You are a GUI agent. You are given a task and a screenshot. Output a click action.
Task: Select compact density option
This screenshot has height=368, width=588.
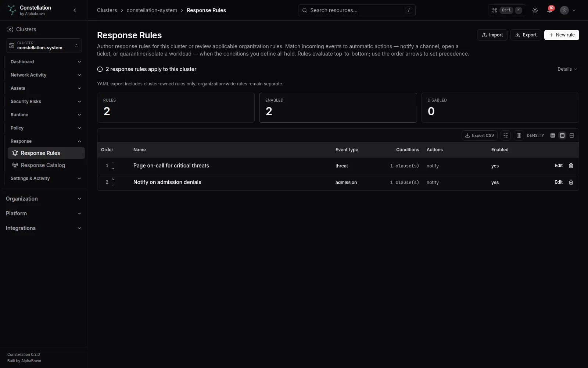553,135
